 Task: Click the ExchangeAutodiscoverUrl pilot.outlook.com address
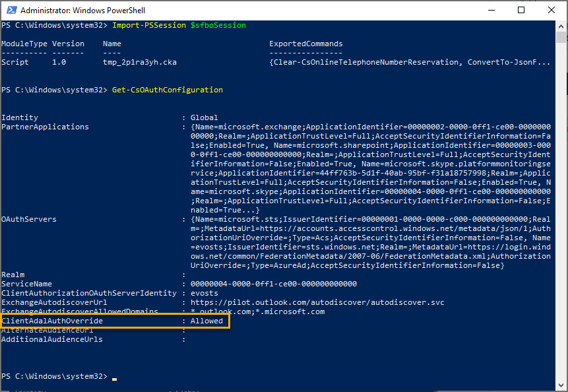tap(317, 302)
